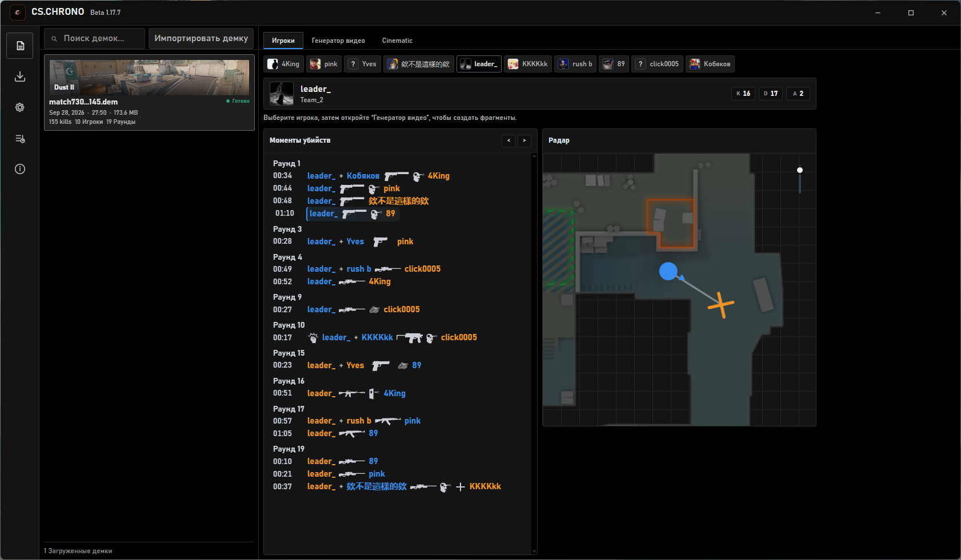Open the Cinematic tab

[397, 41]
